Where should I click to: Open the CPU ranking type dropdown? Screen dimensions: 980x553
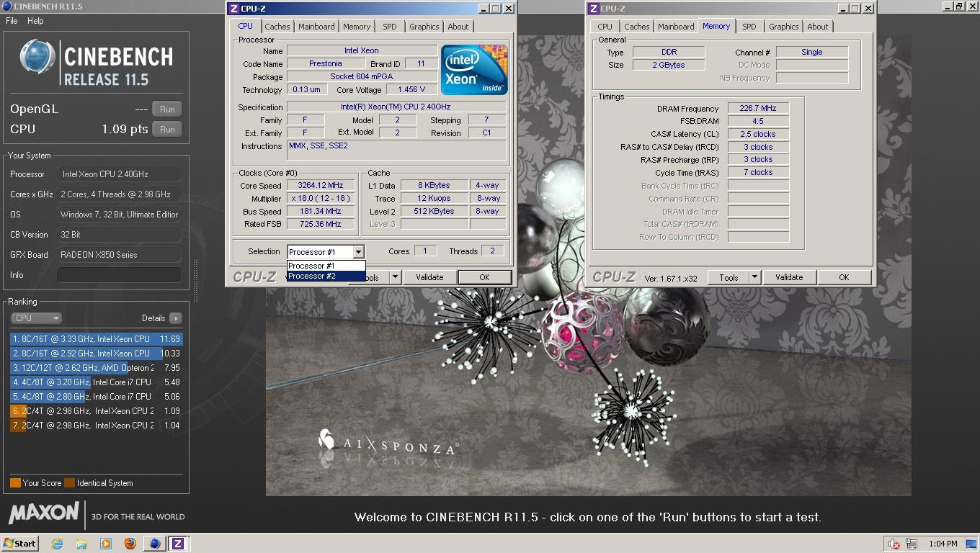(x=36, y=318)
